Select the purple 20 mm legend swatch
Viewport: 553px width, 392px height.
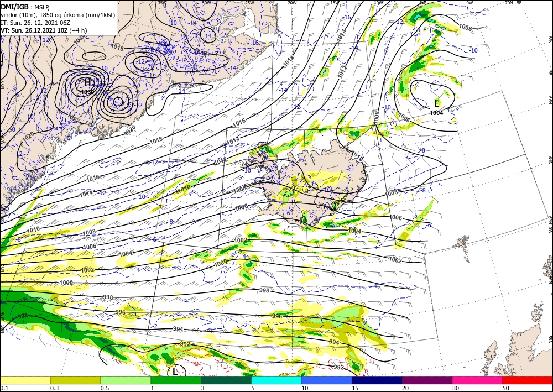tap(427, 380)
